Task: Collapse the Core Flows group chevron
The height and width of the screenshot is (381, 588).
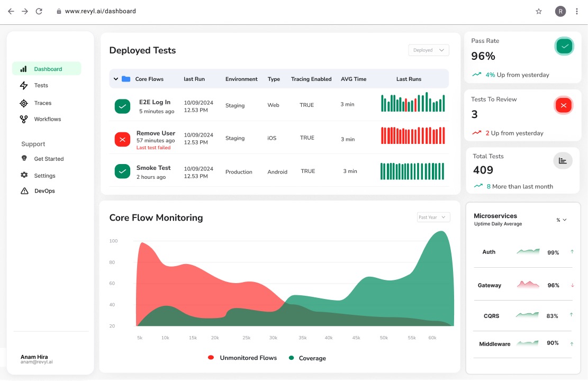Action: pyautogui.click(x=116, y=79)
